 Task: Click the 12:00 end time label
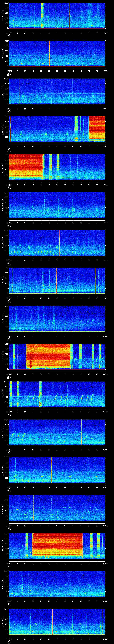pyautogui.click(x=105, y=412)
